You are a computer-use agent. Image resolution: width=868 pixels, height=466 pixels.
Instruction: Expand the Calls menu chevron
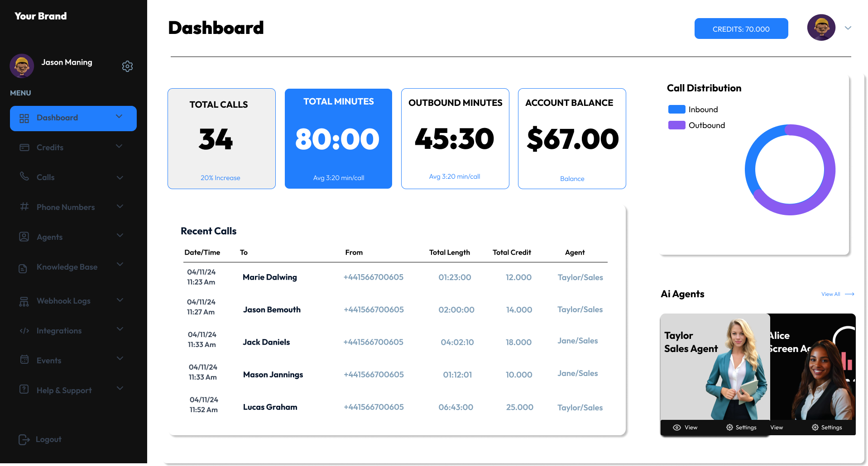[x=120, y=177]
